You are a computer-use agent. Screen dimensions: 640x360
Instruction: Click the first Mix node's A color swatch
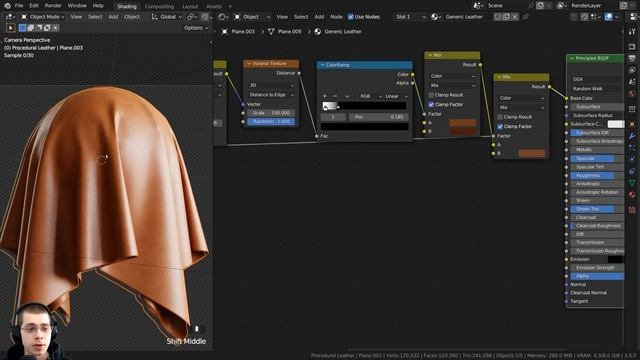tap(462, 123)
